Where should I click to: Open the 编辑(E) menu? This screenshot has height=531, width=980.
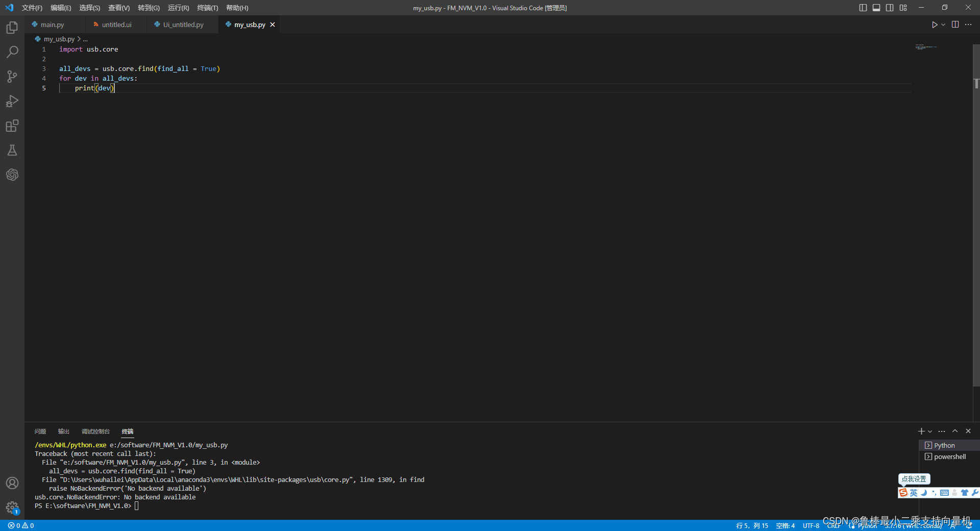[61, 8]
